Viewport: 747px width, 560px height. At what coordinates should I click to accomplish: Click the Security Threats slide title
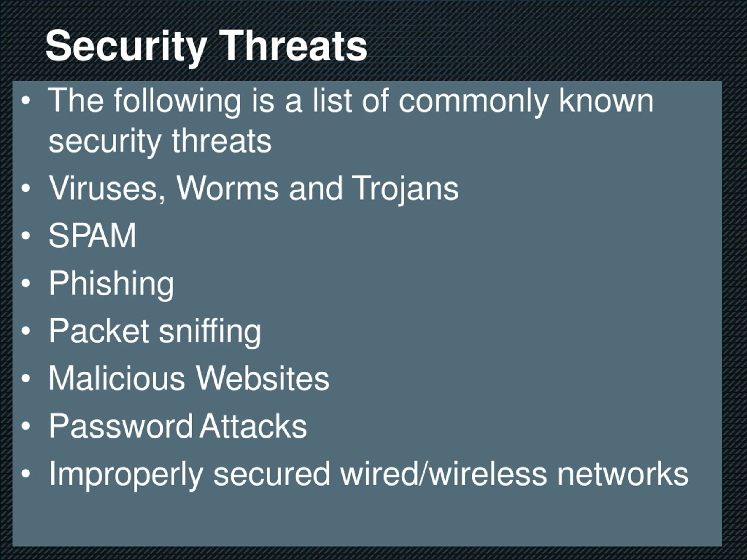pyautogui.click(x=206, y=46)
